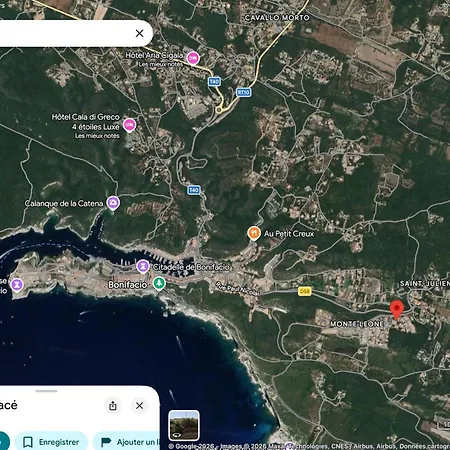Open the Calanque de la Catena camera marker
The height and width of the screenshot is (450, 450).
(x=113, y=203)
